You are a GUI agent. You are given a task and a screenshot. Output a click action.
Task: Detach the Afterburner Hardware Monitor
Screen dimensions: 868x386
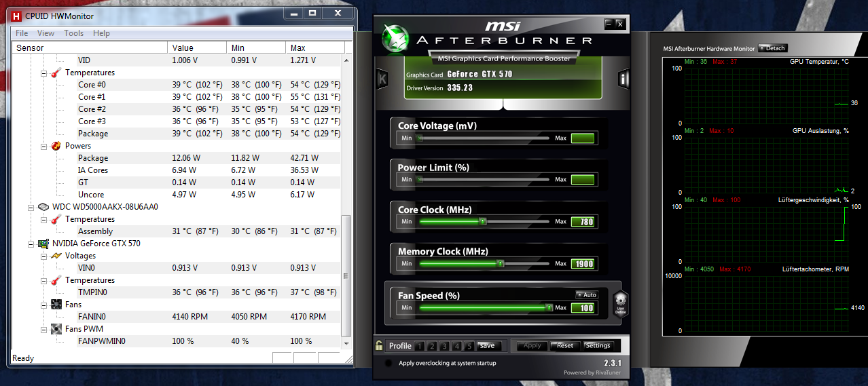click(773, 48)
